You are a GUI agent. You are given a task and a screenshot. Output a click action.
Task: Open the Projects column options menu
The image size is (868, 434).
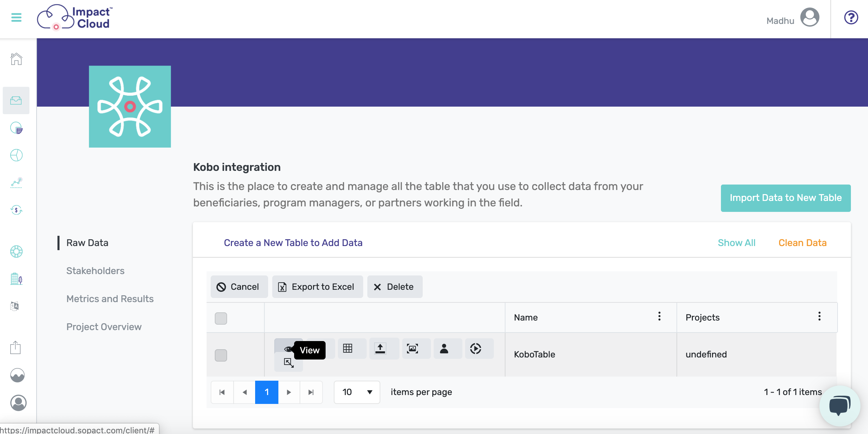(x=819, y=316)
